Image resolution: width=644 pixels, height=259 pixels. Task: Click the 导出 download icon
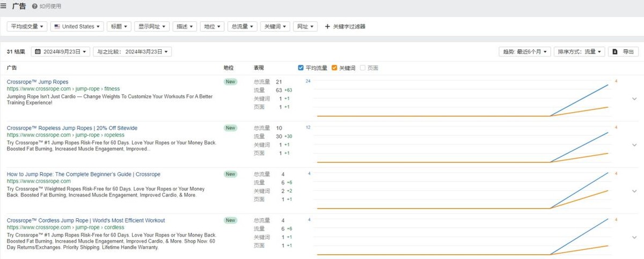[x=615, y=52]
